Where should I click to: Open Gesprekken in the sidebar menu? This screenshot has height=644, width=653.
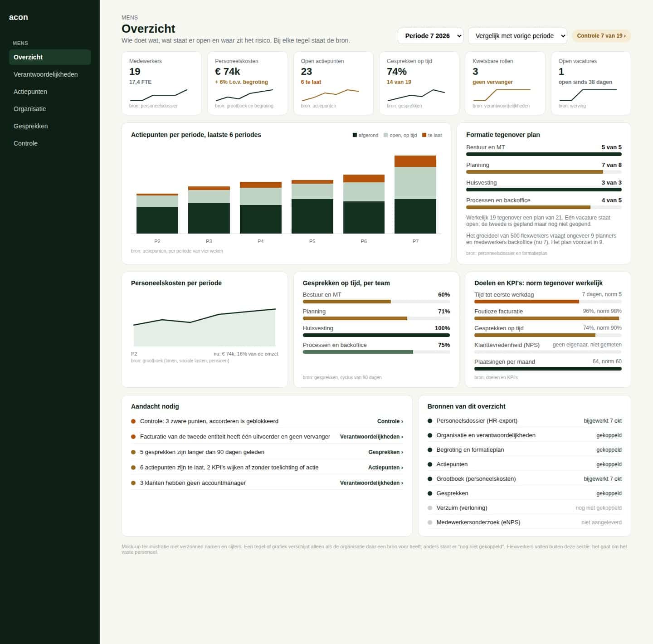50,126
